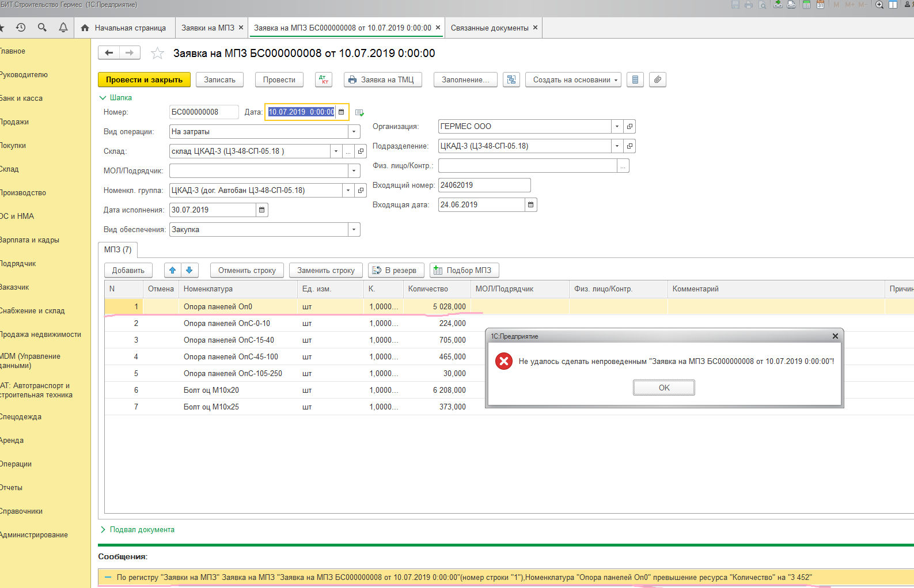Click В резерв button
This screenshot has height=588, width=914.
pyautogui.click(x=396, y=270)
